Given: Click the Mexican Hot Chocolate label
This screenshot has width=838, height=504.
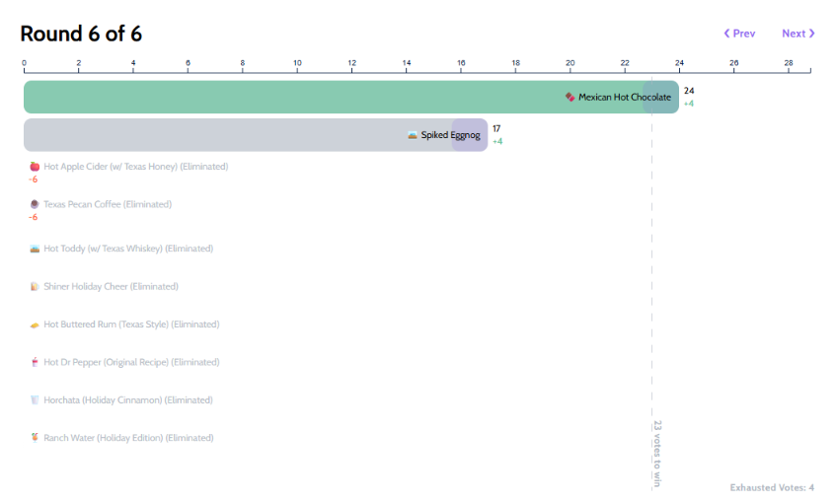Looking at the screenshot, I should tap(625, 98).
